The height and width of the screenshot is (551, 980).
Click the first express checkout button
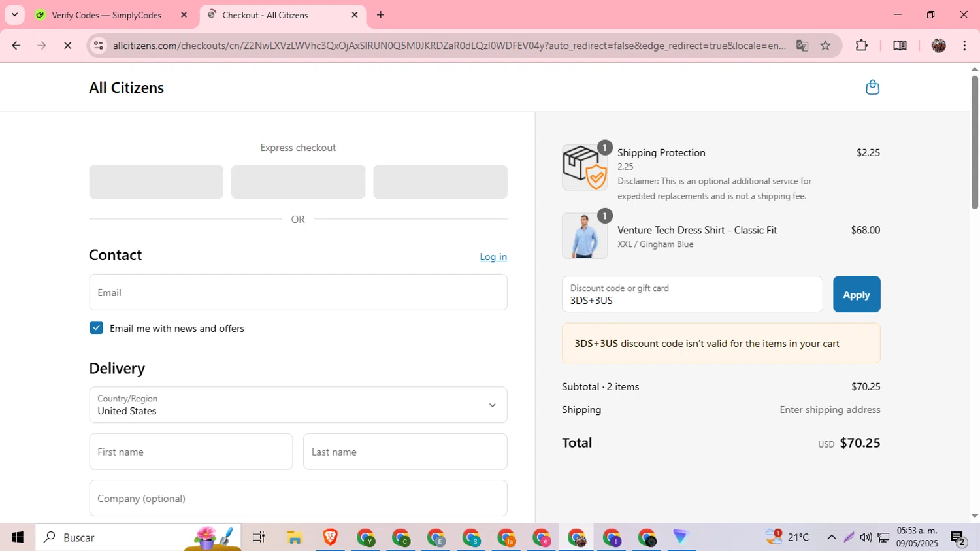[156, 182]
